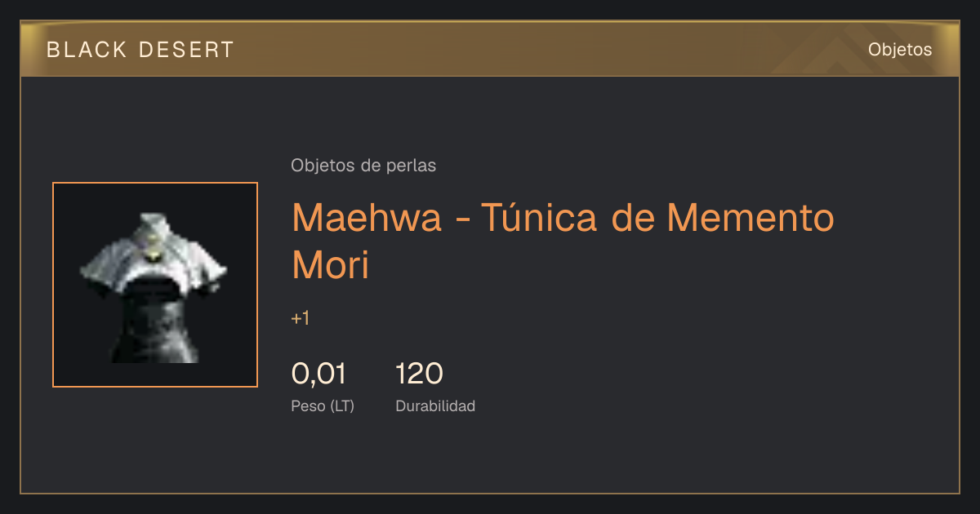Click the +1 enhancement level text
The image size is (980, 514).
[x=301, y=318]
